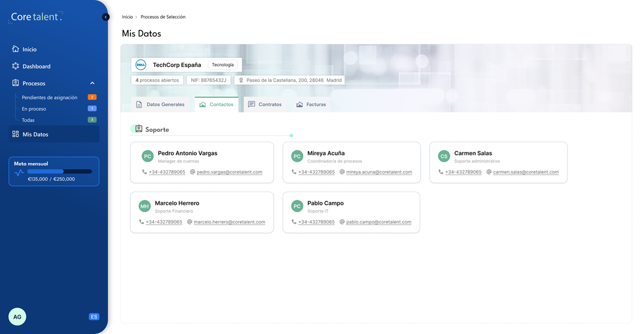Click the AG user avatar
This screenshot has height=334, width=644.
[x=17, y=317]
